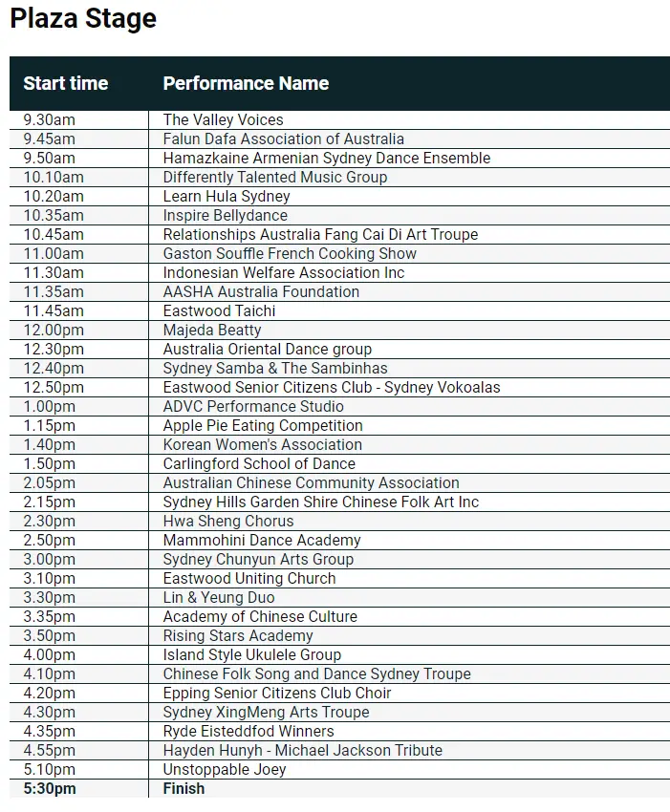Viewport: 670px width, 812px height.
Task: Click the bold 5:30pm finish time
Action: point(50,789)
